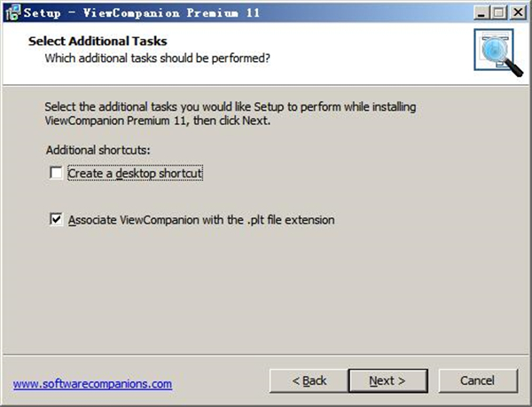Click the Setup installer icon in title bar
The image size is (532, 407).
(x=12, y=12)
